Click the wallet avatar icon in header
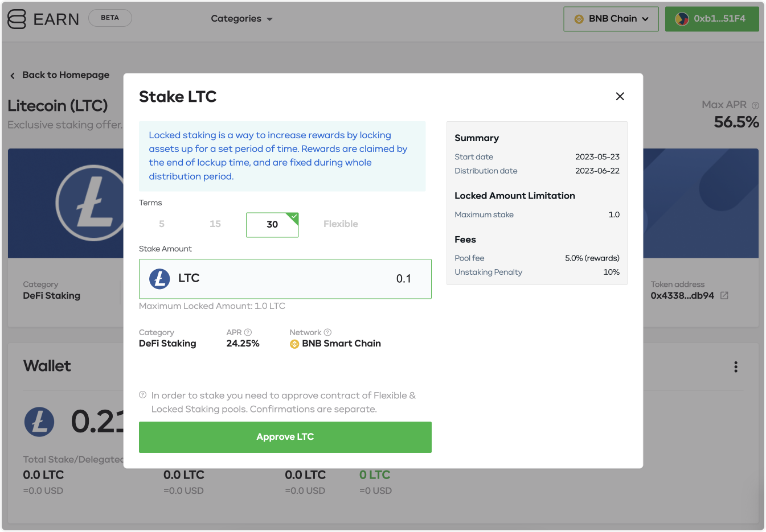766x532 pixels. coord(682,19)
